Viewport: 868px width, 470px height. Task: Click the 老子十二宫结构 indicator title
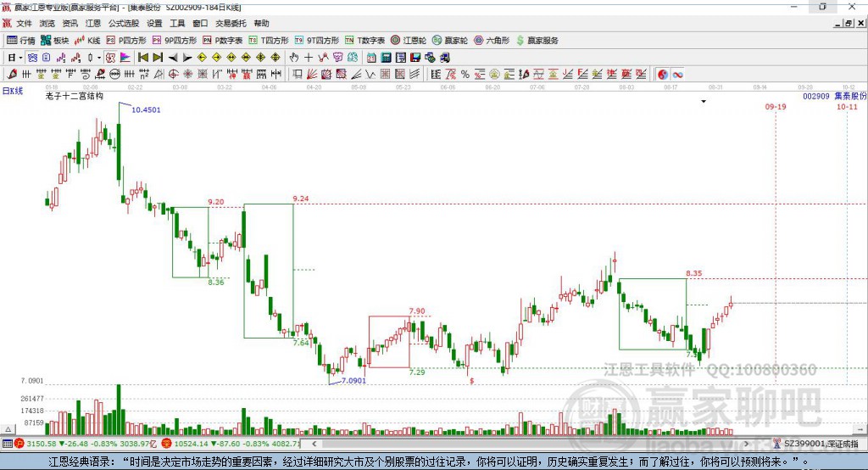[75, 97]
